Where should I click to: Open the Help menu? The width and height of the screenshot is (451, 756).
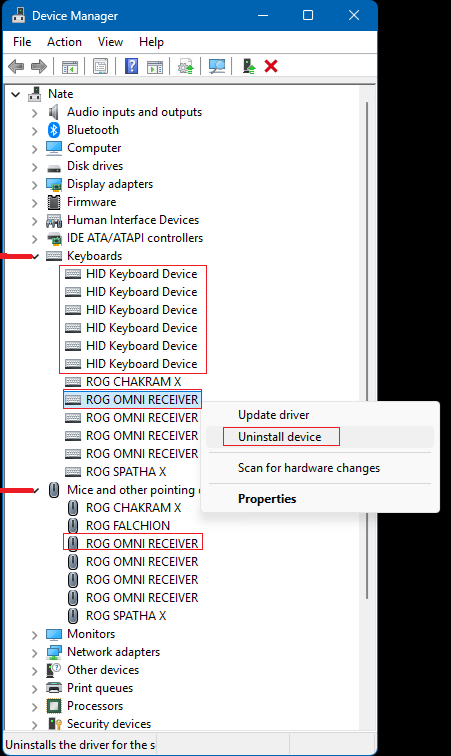[x=151, y=42]
